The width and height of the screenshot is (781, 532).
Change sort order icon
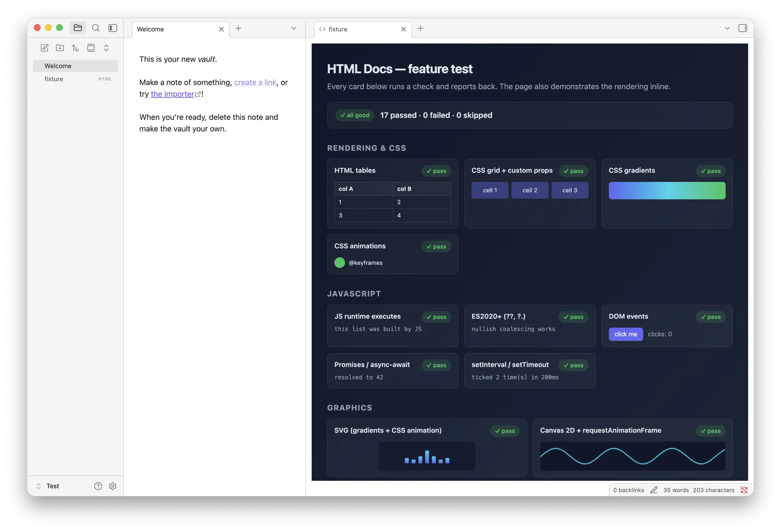click(75, 48)
